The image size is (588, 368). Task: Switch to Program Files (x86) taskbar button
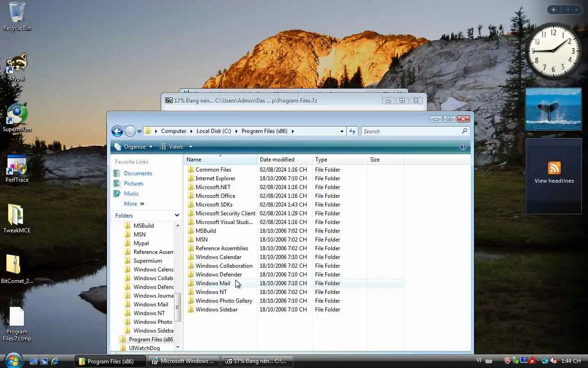[110, 361]
